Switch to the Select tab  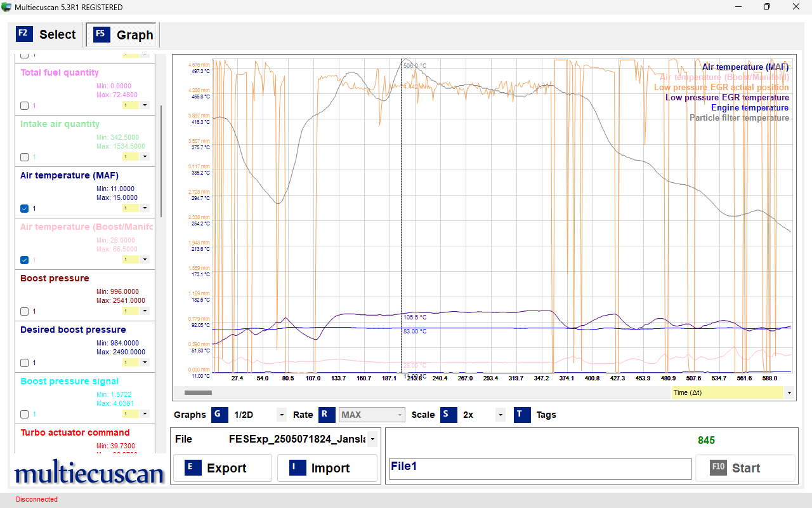pos(46,34)
